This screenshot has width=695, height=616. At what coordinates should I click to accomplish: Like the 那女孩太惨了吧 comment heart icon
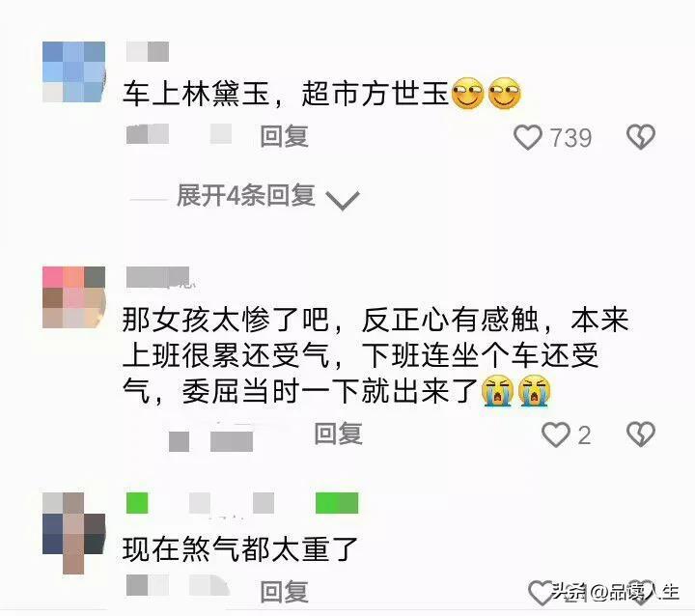point(555,434)
